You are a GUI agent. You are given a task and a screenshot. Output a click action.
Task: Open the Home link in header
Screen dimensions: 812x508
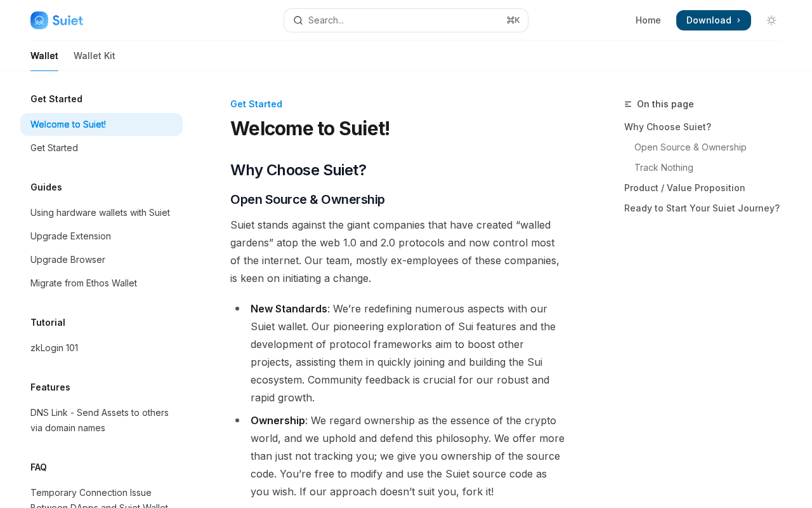pos(648,20)
